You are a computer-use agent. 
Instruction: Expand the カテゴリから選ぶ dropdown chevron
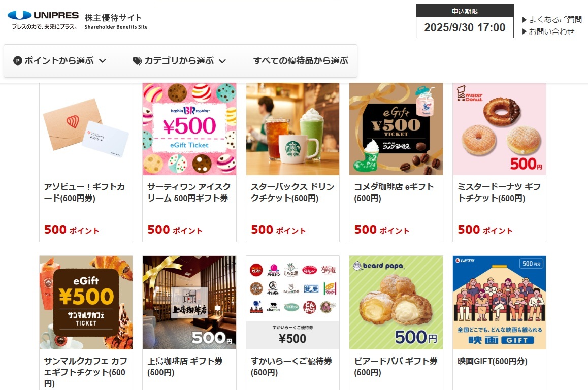click(222, 61)
